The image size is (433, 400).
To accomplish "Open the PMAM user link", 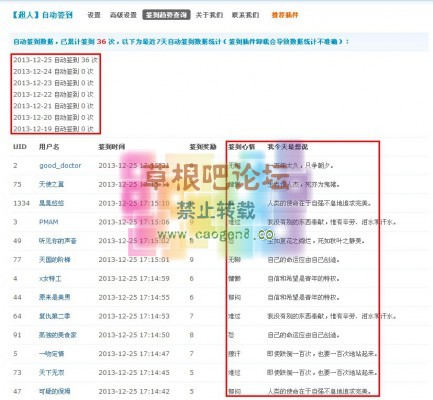I will pyautogui.click(x=49, y=222).
